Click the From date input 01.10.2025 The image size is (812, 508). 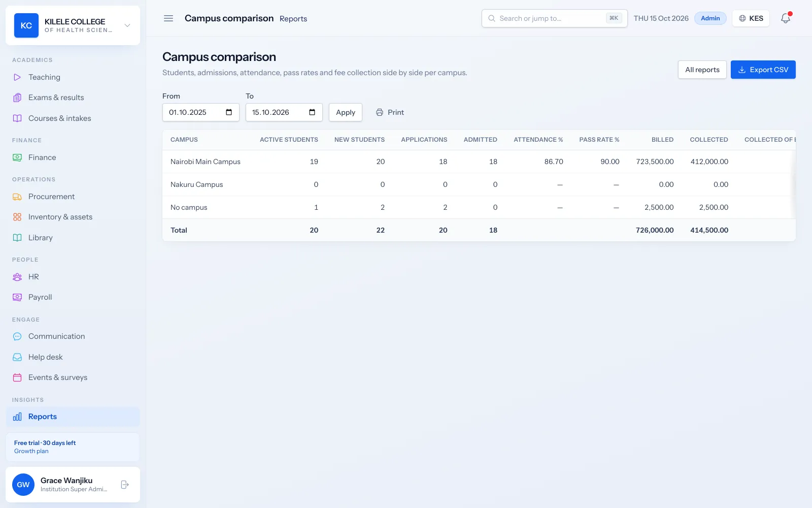201,112
